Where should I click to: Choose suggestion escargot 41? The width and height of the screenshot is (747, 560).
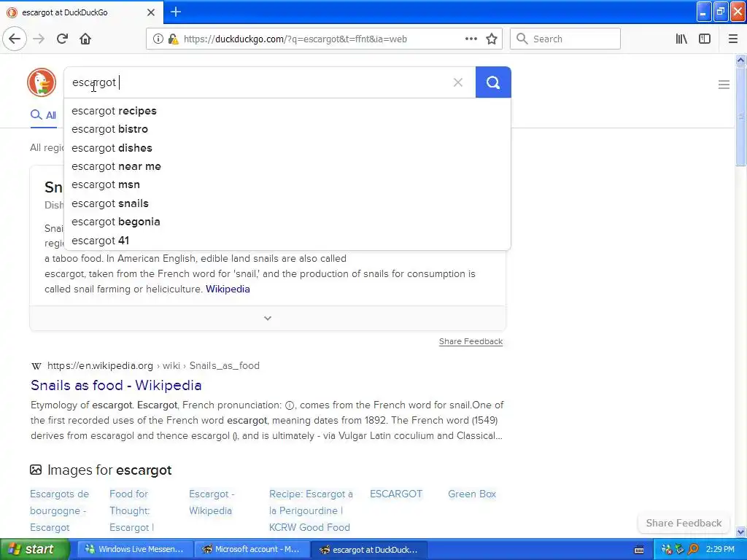(287, 241)
